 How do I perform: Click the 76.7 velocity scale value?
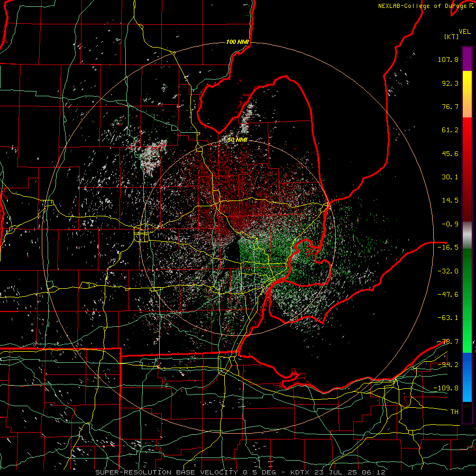450,106
